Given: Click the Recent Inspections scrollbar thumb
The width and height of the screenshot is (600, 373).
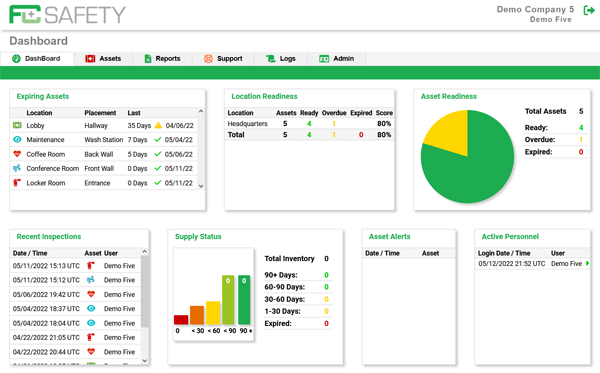Looking at the screenshot, I should pos(145,292).
